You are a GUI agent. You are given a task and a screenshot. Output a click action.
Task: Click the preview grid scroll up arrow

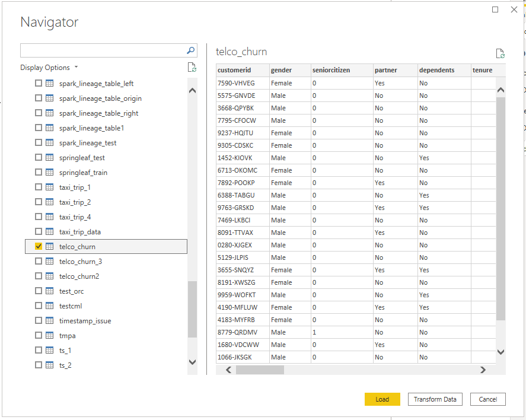pos(501,90)
